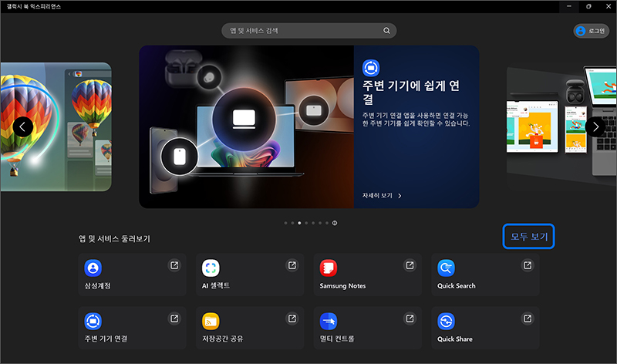The width and height of the screenshot is (617, 364).
Task: Maximize the Galaxy Book Experience window
Action: (x=588, y=6)
